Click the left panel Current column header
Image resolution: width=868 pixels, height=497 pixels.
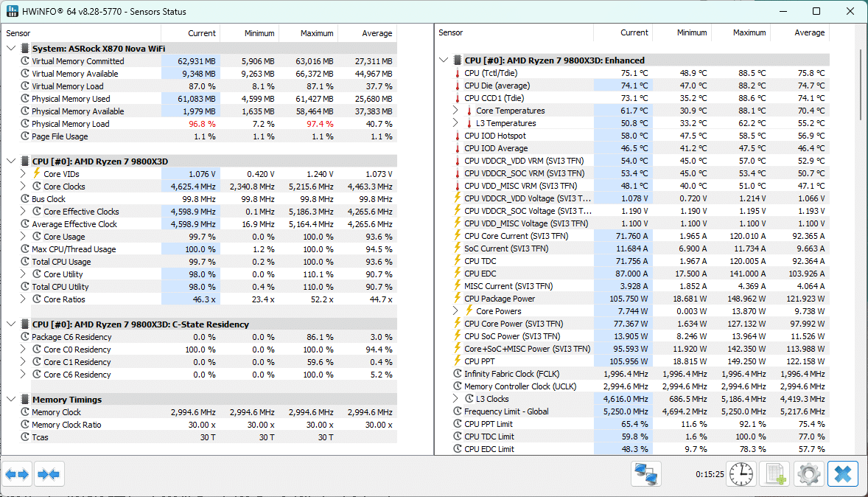click(190, 33)
